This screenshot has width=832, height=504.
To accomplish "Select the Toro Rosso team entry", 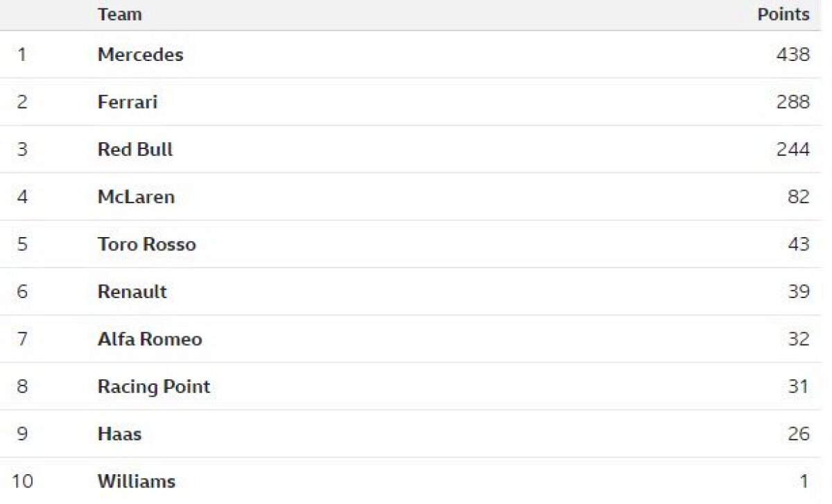I will click(x=146, y=244).
